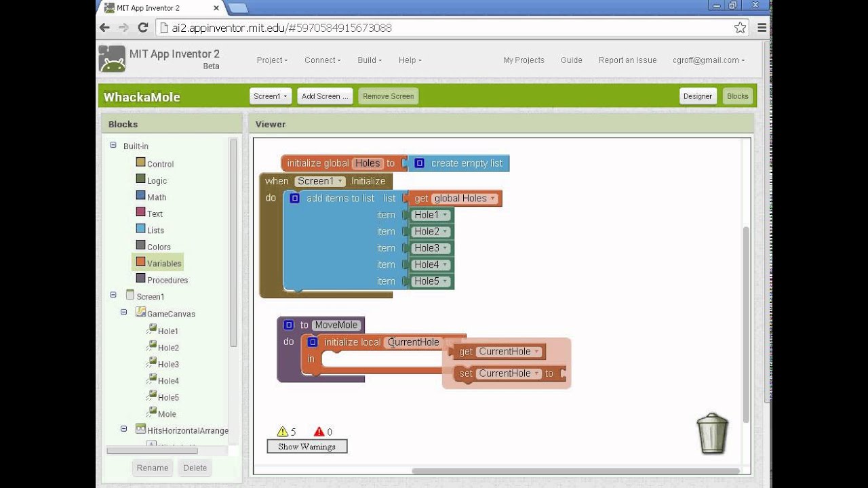Click the Hole2 sprite icon in tree
The height and width of the screenshot is (488, 868).
pos(152,346)
